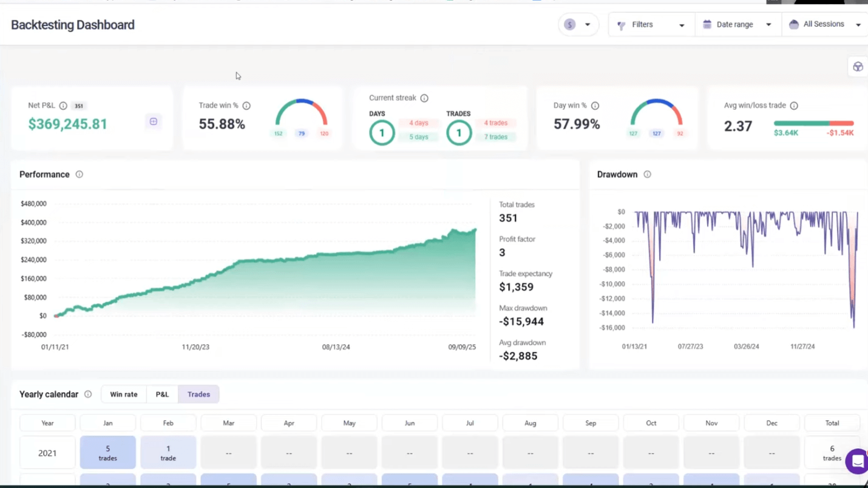The image size is (868, 488).
Task: Click the cube icon at right edge
Action: pyautogui.click(x=858, y=67)
